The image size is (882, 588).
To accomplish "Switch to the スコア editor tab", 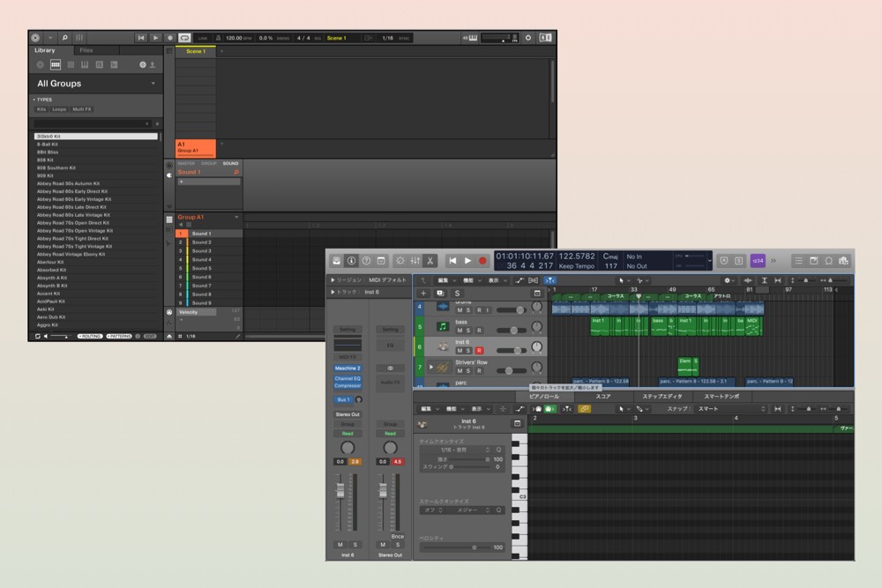I will point(603,397).
